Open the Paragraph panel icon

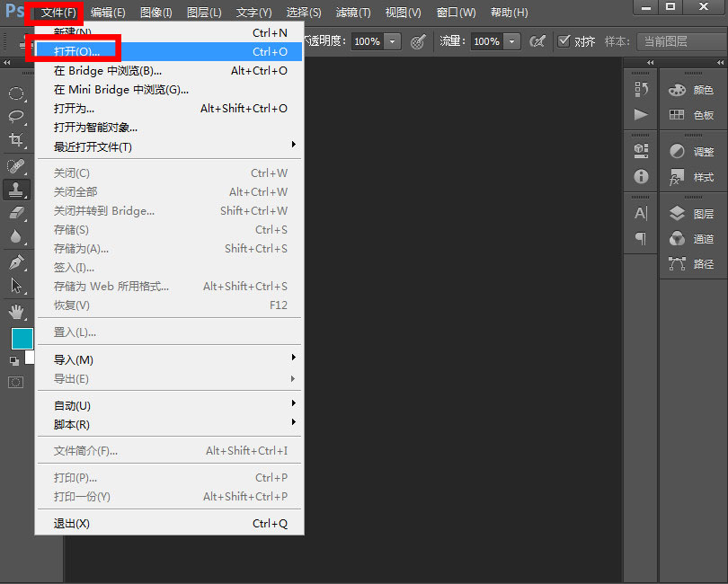click(x=641, y=238)
